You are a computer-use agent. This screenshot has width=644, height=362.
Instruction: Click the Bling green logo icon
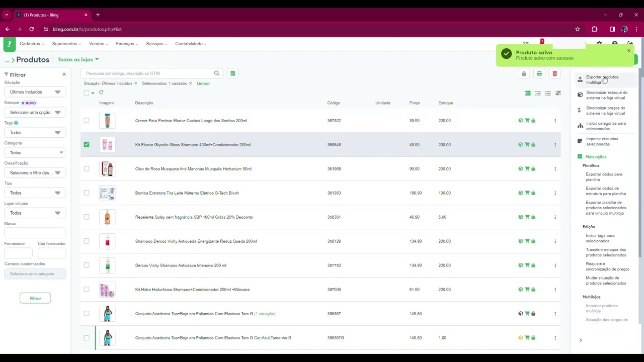coord(9,44)
